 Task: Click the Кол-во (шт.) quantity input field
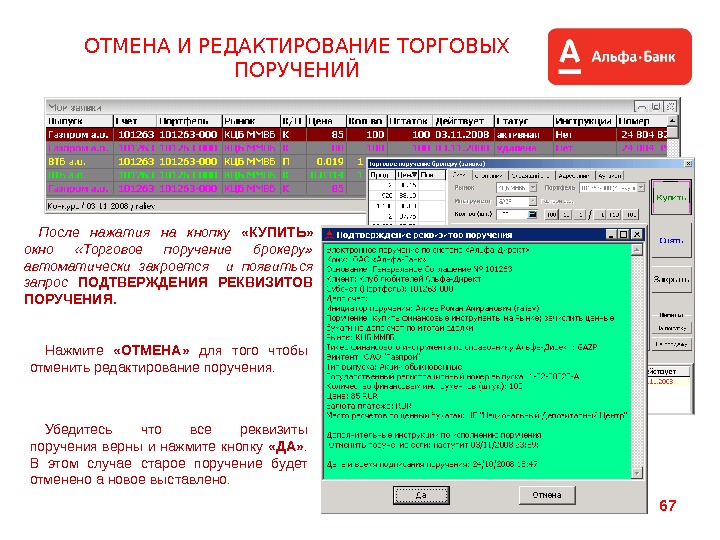512,214
